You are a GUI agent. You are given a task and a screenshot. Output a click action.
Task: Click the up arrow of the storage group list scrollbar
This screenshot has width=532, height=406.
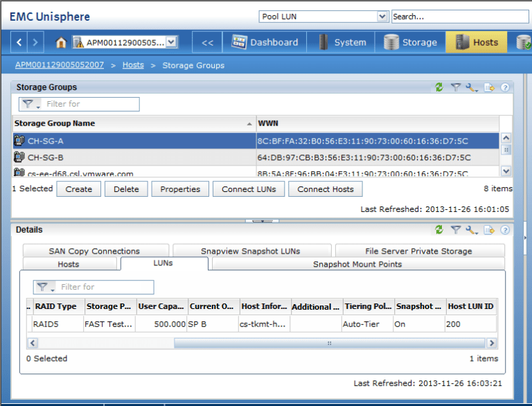[506, 138]
